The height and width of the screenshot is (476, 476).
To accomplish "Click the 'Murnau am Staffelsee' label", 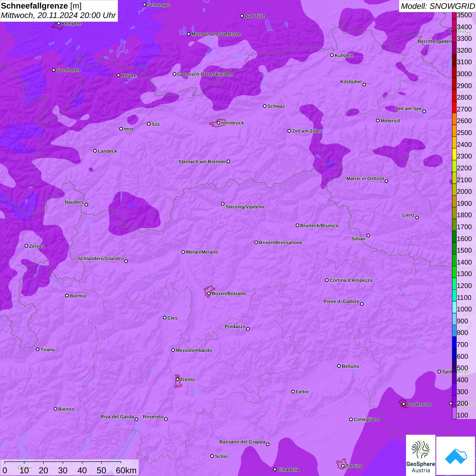I will [x=216, y=34].
